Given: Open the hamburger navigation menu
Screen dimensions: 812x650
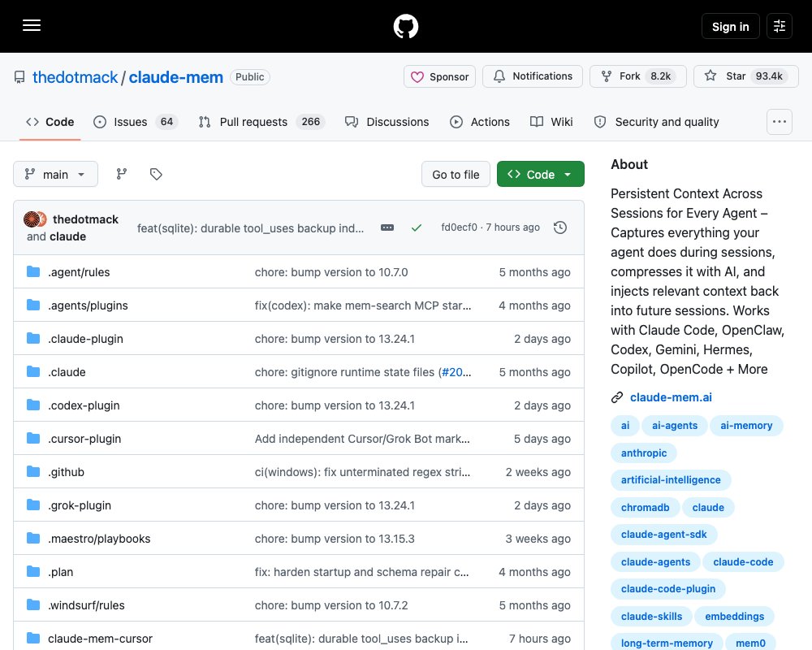Looking at the screenshot, I should (32, 25).
